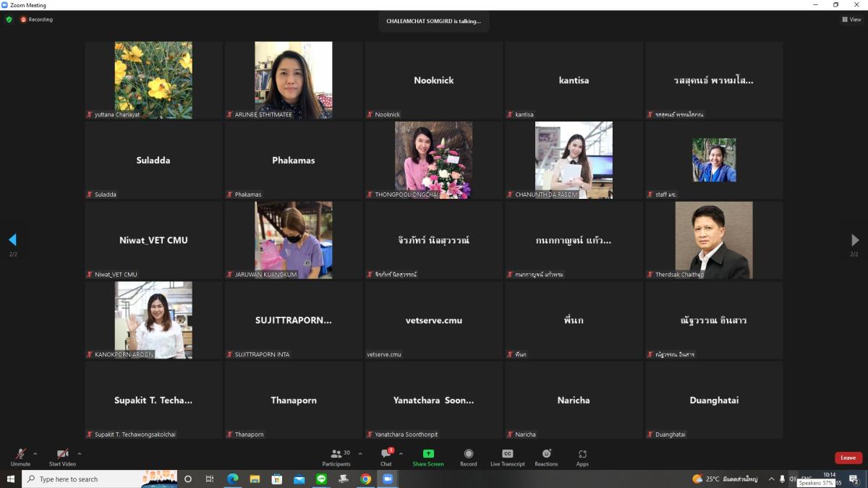
Task: Select JARUWAN KUANGKUM's video tile
Action: [x=294, y=240]
